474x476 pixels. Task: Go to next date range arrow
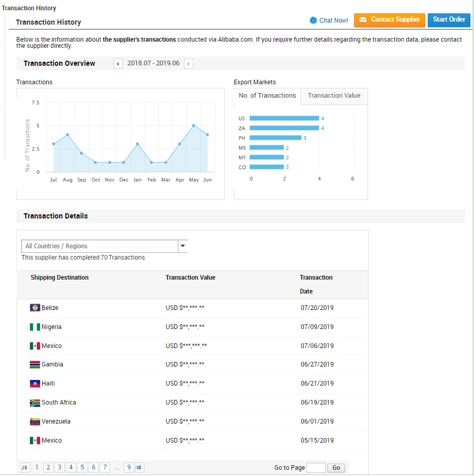(x=189, y=64)
